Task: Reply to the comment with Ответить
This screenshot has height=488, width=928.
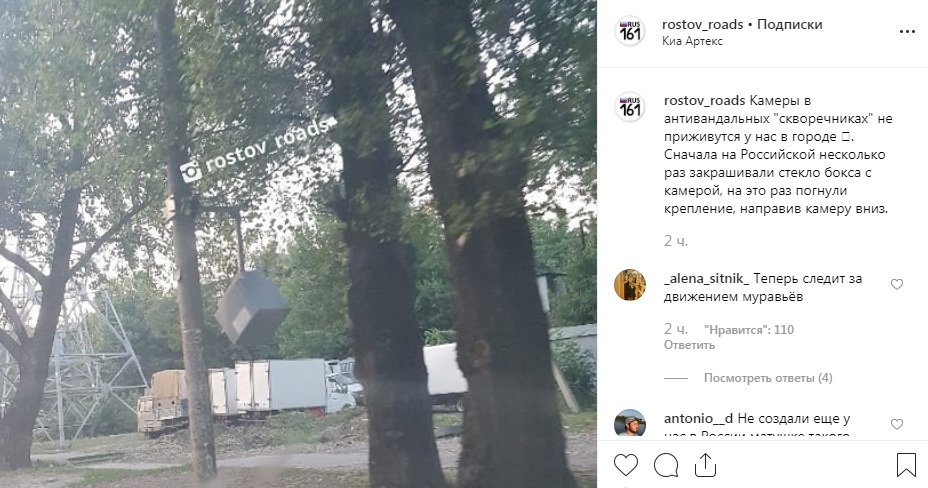Action: 689,345
